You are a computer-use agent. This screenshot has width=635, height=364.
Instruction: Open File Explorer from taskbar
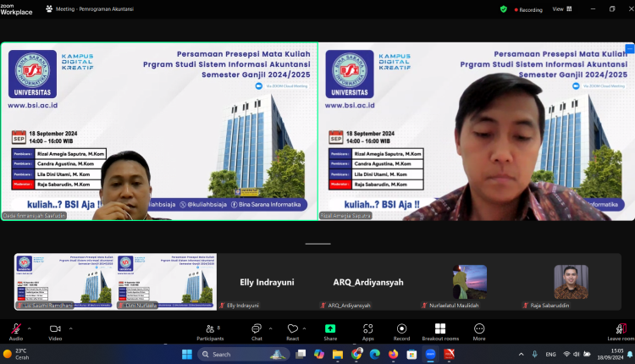tap(338, 355)
